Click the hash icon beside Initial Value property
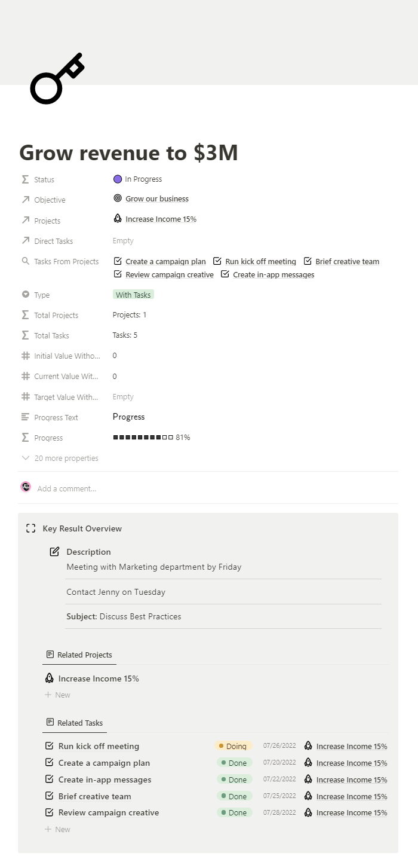The width and height of the screenshot is (418, 868). click(x=24, y=355)
